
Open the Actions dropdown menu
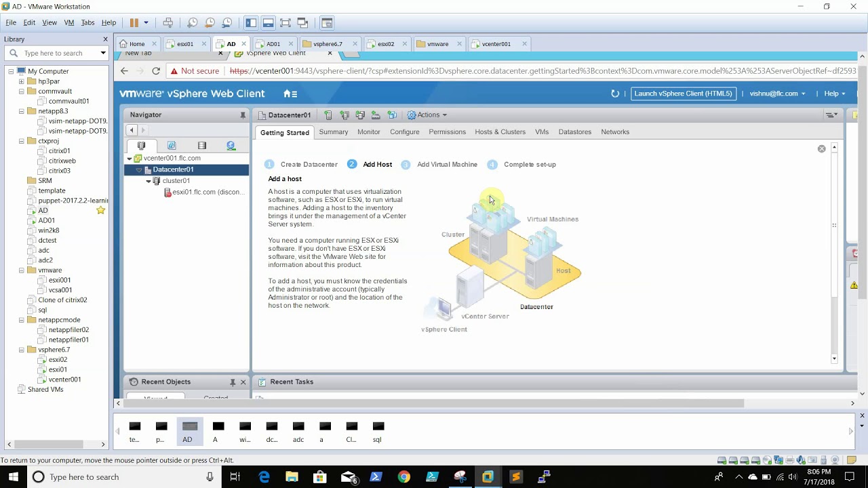427,115
